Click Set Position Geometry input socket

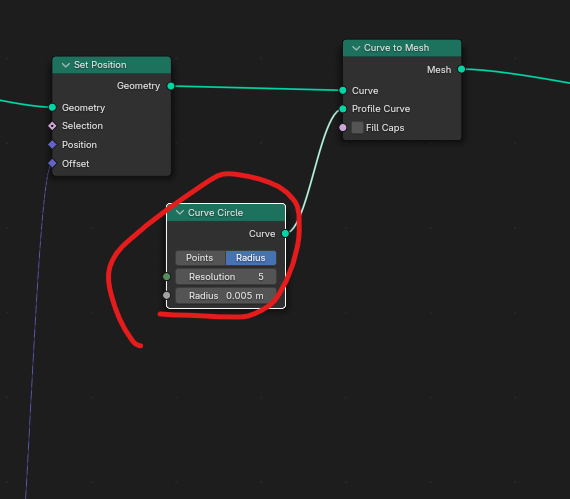[52, 107]
